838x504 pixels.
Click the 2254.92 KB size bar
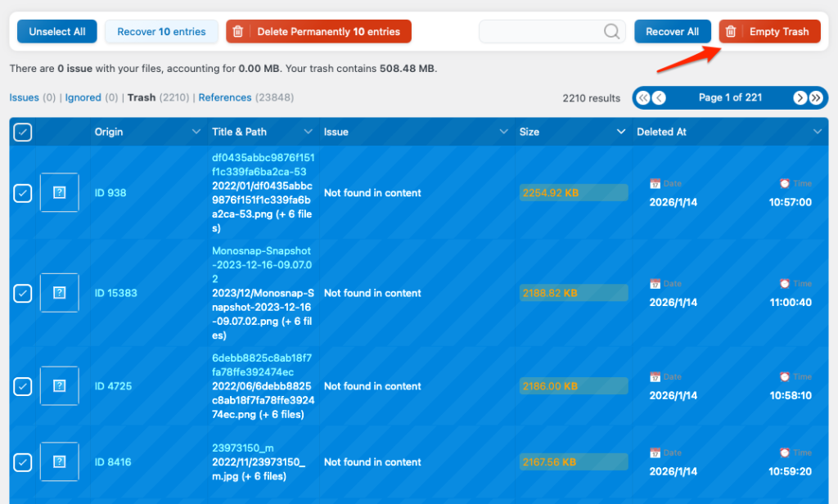click(574, 193)
